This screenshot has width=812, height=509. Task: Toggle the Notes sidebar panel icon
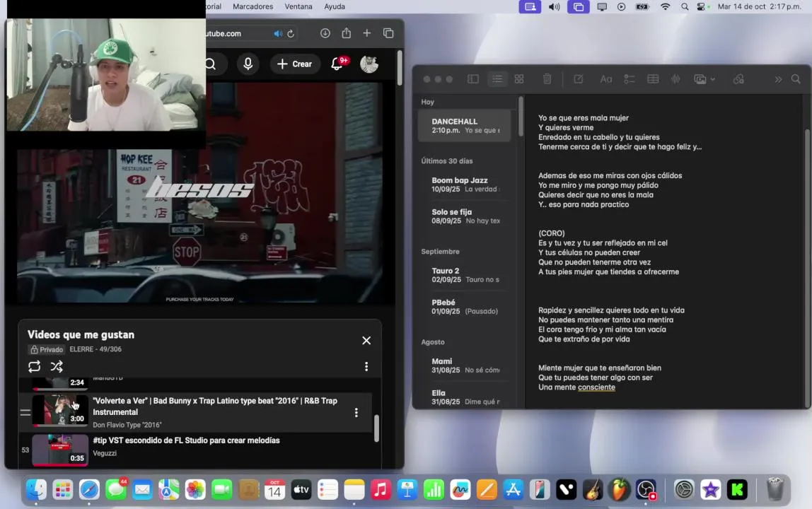472,79
